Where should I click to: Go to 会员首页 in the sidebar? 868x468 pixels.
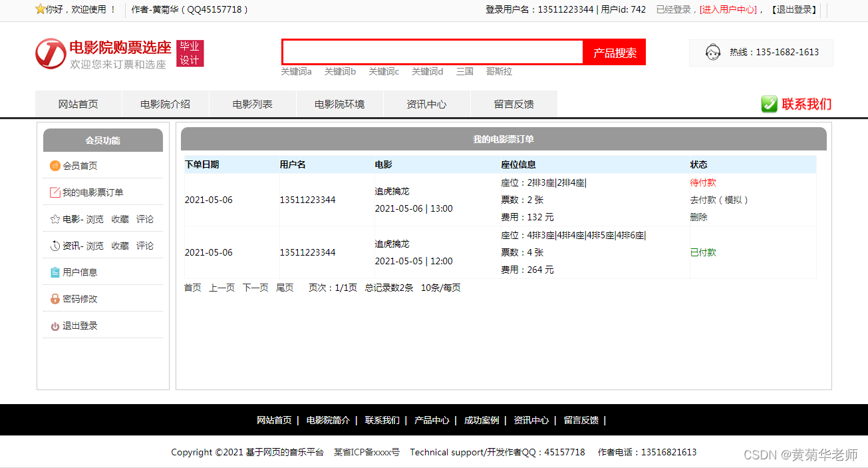tap(80, 166)
